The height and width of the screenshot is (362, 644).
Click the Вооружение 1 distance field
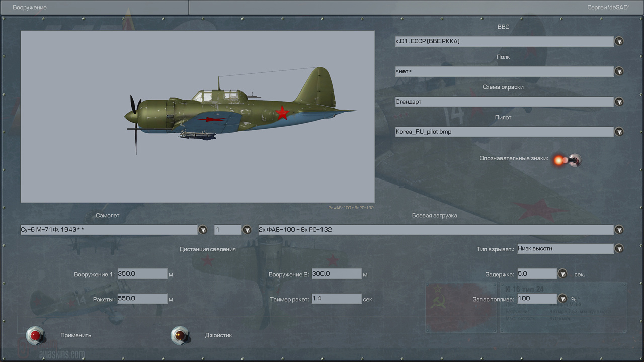click(142, 274)
